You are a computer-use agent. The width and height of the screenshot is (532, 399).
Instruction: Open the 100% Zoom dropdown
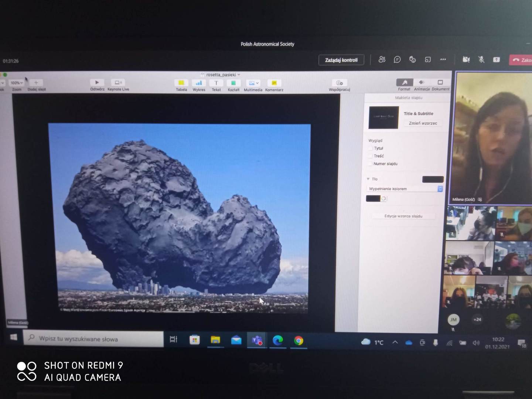click(16, 83)
